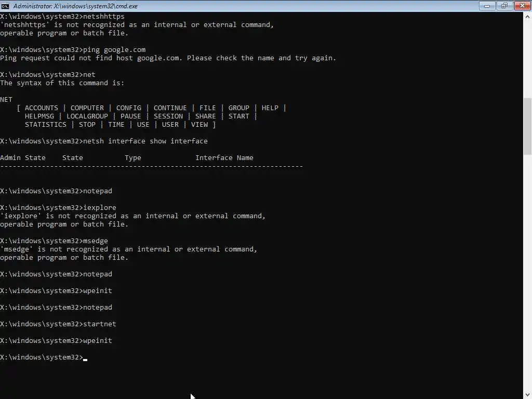
Task: Click the 'netsh interface show interface' command
Action: pos(145,141)
